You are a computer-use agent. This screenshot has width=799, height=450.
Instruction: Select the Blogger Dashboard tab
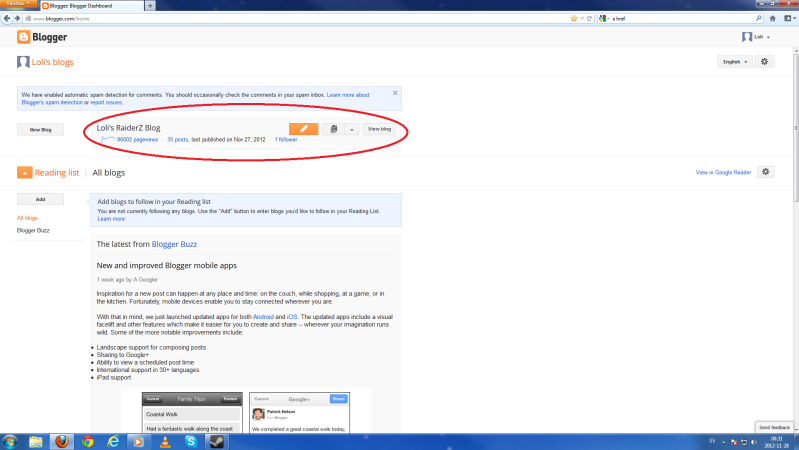click(x=92, y=6)
